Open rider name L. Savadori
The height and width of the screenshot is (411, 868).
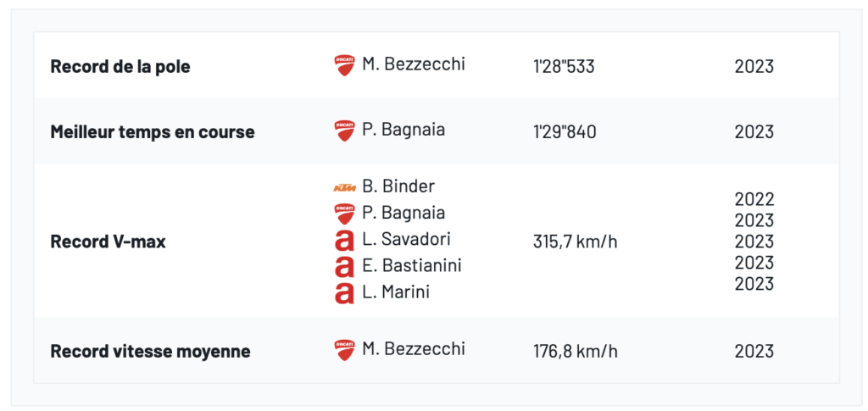tap(406, 239)
